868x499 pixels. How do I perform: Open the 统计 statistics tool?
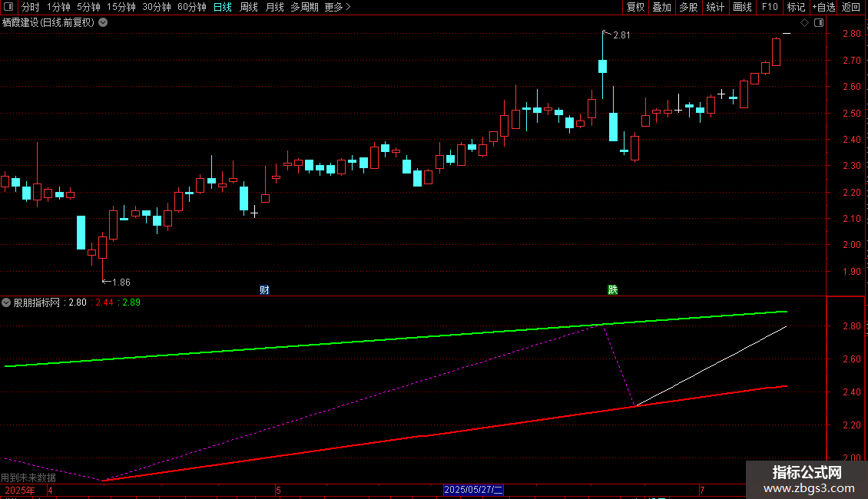(715, 7)
